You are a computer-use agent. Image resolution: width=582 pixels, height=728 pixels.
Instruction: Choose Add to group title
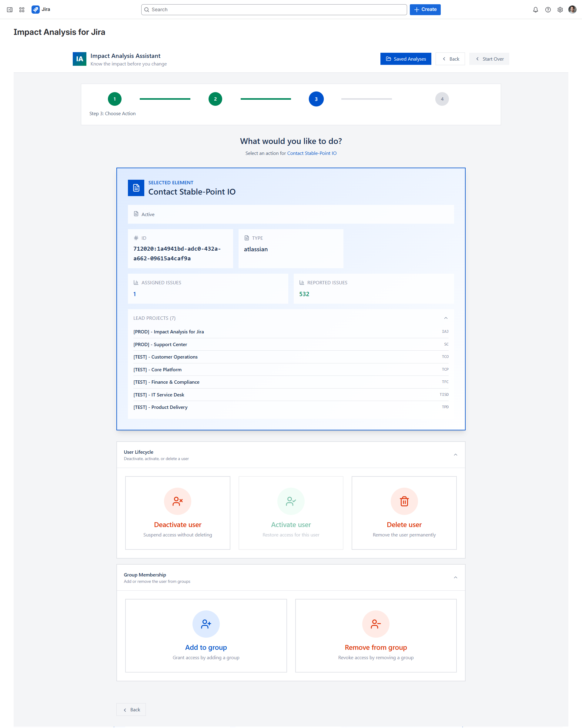[206, 648]
